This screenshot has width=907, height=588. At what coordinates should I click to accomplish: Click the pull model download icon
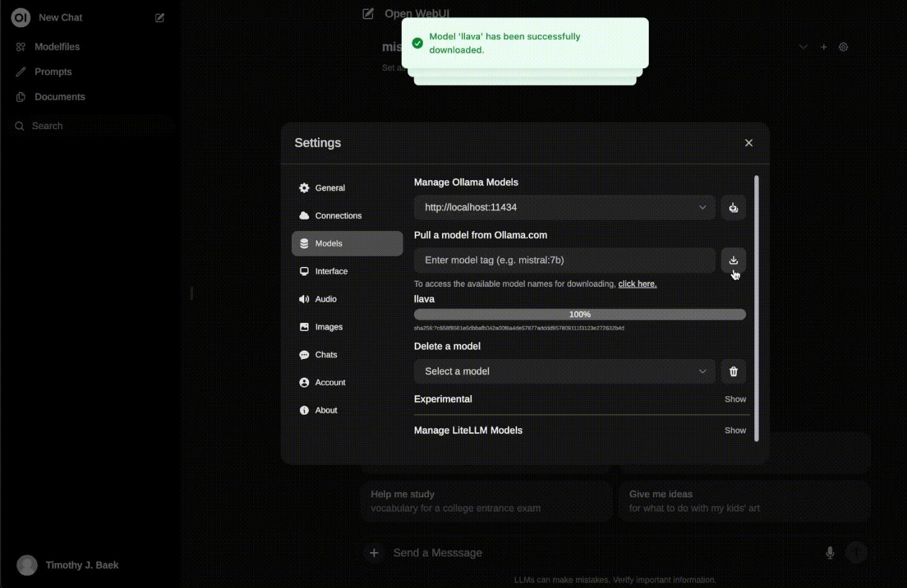[733, 260]
